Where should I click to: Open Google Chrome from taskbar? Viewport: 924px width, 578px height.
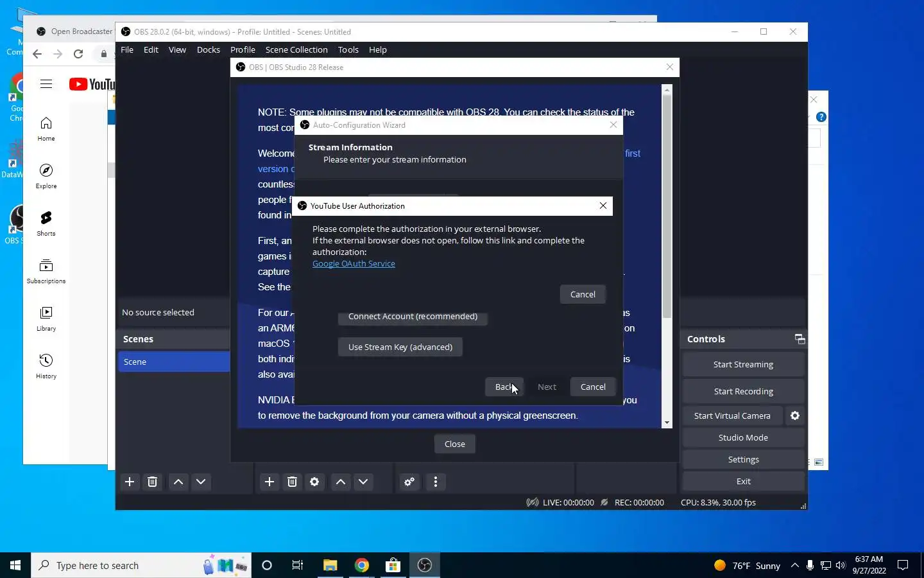pyautogui.click(x=362, y=565)
